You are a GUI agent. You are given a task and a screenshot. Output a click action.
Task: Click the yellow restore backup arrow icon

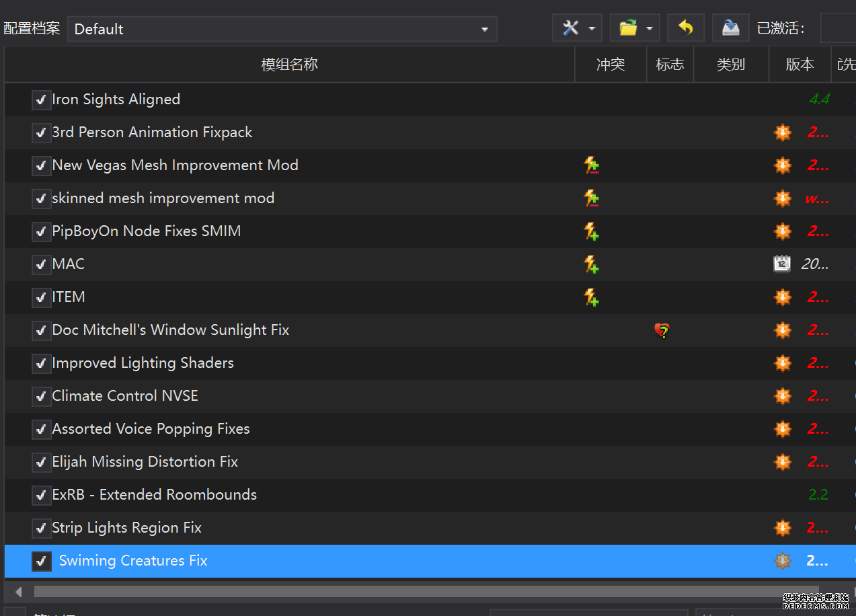coord(685,28)
